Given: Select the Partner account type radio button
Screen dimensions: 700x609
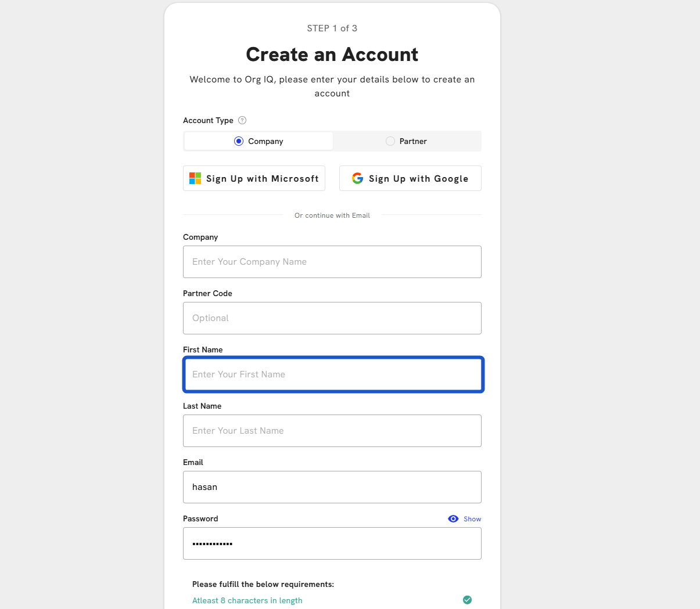Looking at the screenshot, I should 390,141.
